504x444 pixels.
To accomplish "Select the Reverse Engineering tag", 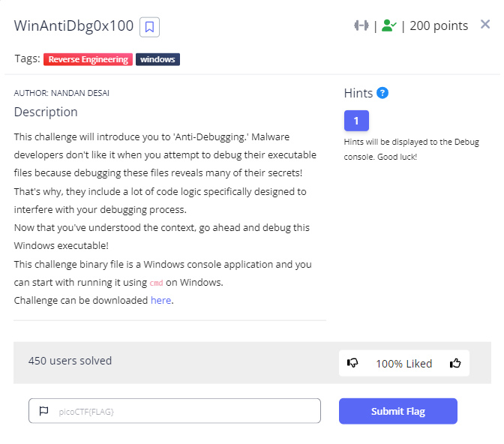I will tap(88, 59).
